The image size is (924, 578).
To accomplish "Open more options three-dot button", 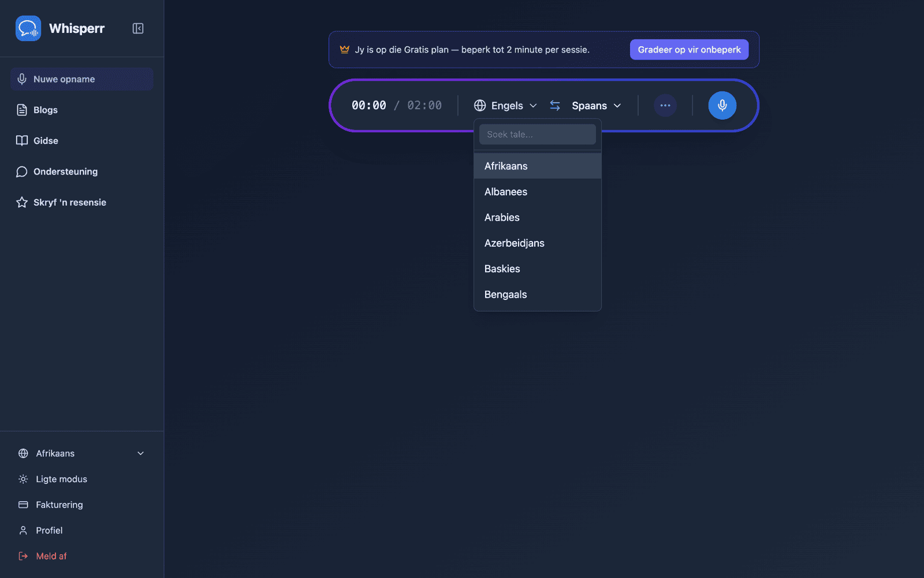I will (x=665, y=105).
